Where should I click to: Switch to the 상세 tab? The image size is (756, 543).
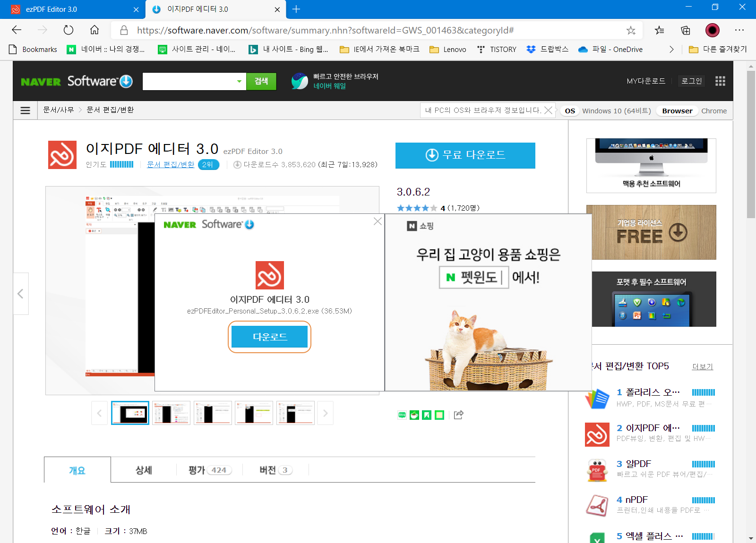point(144,470)
